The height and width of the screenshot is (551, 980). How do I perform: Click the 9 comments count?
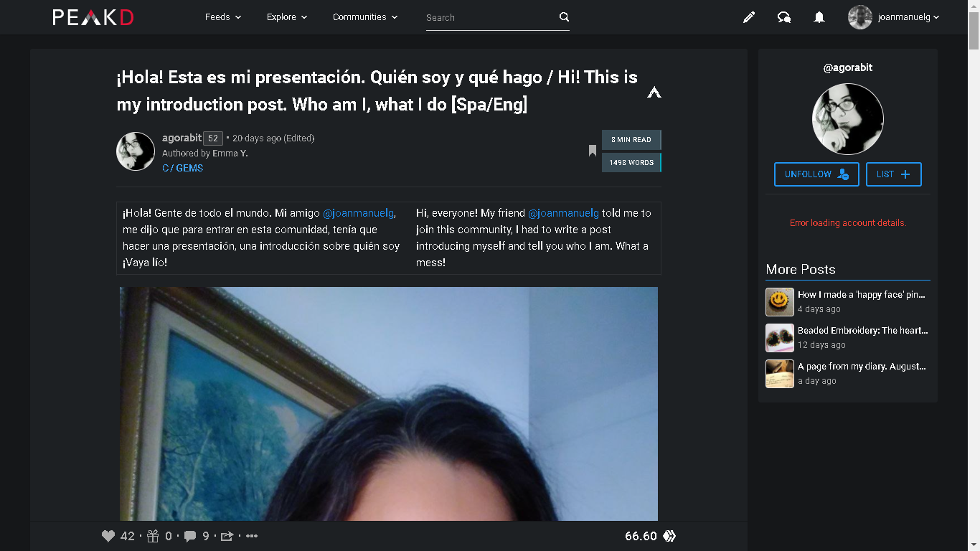[x=206, y=536]
